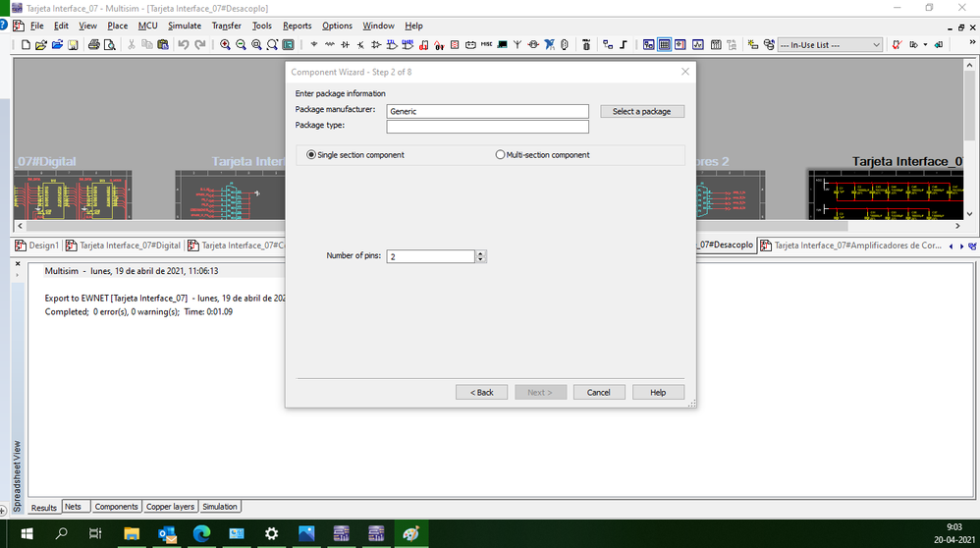This screenshot has height=548, width=980.
Task: Place an indicator with the indicator icon
Action: tap(455, 44)
